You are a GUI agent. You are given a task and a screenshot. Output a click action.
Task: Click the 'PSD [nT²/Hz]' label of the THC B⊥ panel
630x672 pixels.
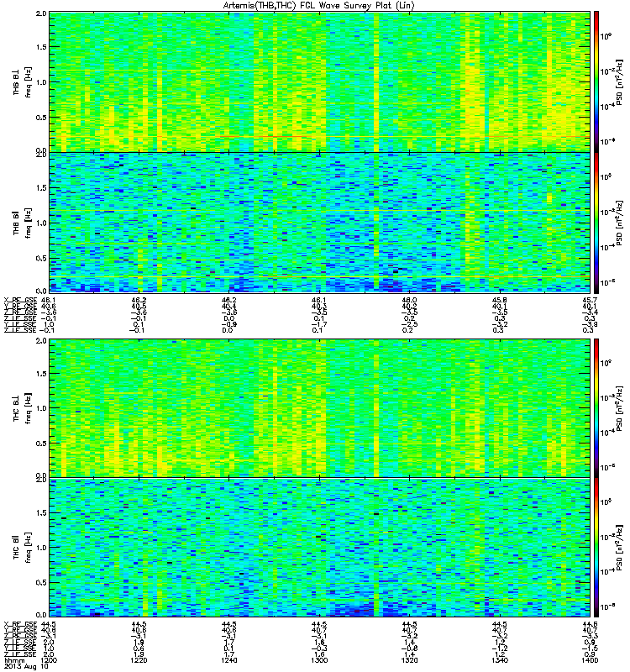click(619, 408)
